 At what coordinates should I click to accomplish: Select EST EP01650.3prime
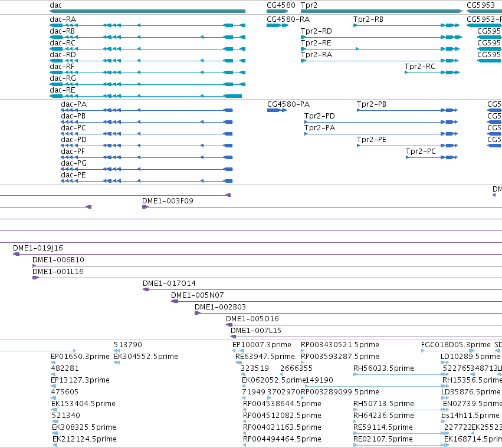80,357
